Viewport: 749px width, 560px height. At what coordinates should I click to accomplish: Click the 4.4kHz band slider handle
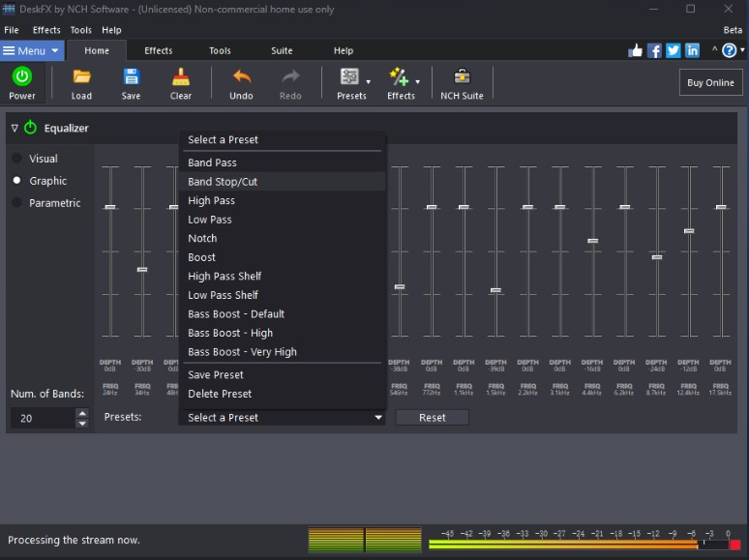click(592, 241)
